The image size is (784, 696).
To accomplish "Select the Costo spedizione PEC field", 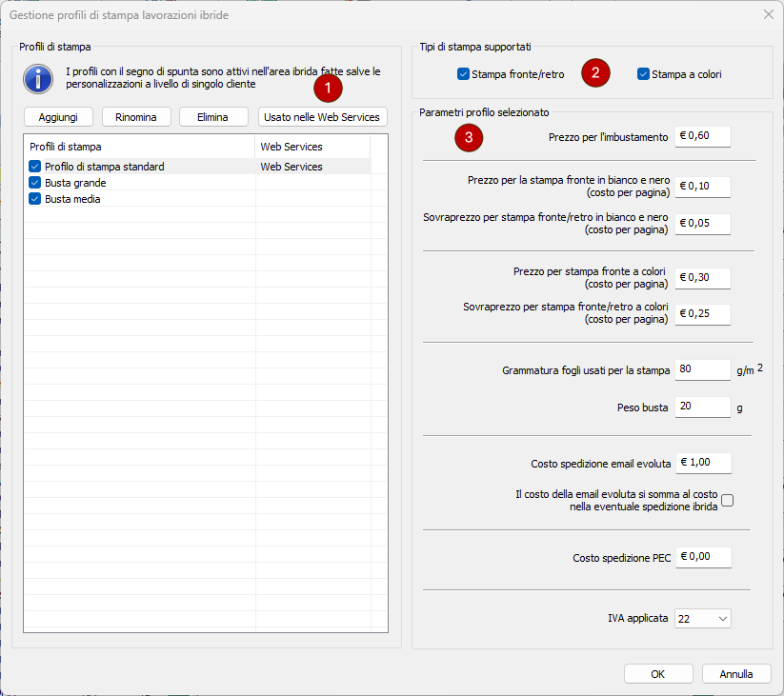I will (x=702, y=558).
